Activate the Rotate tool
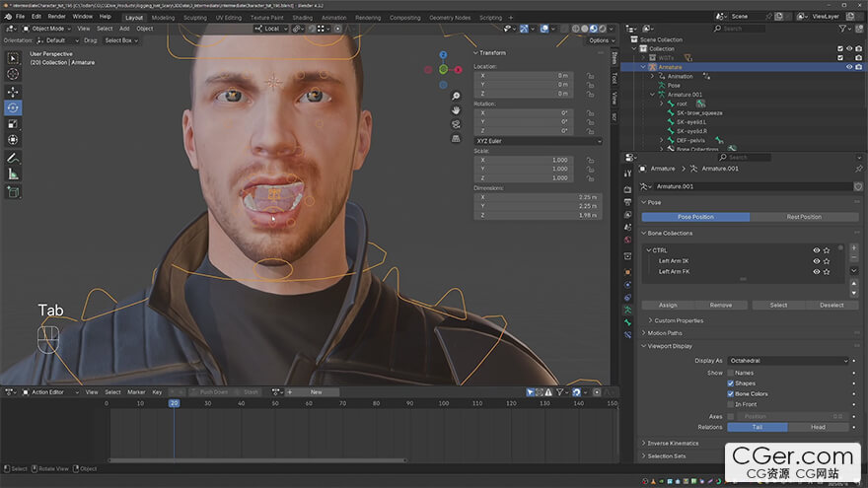This screenshot has width=868, height=488. (13, 107)
